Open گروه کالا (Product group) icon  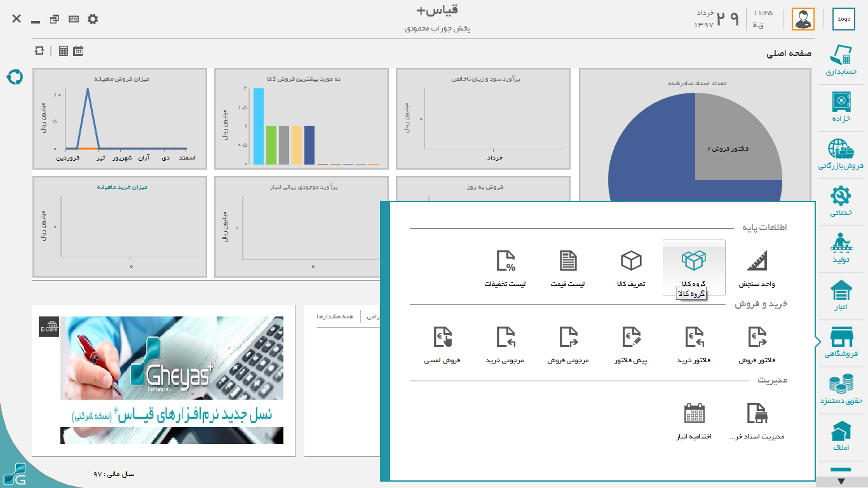(694, 268)
